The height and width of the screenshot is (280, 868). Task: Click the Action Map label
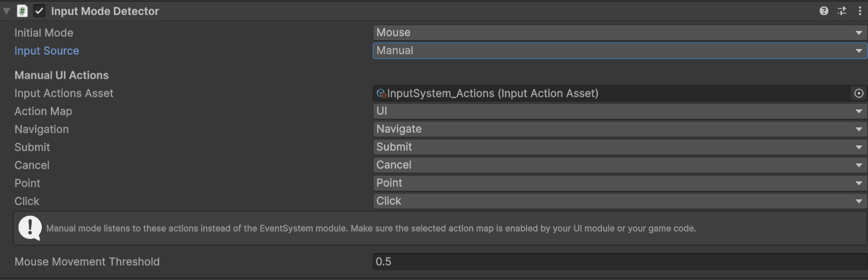43,112
